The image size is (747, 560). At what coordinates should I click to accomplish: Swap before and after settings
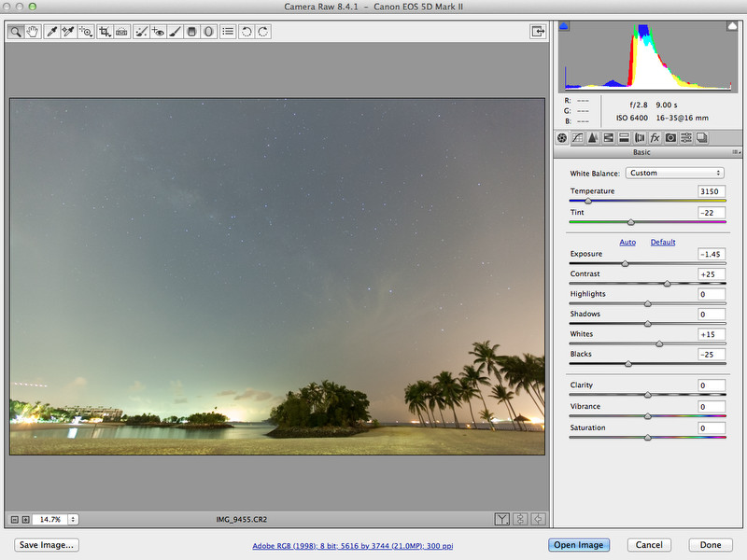tap(520, 519)
